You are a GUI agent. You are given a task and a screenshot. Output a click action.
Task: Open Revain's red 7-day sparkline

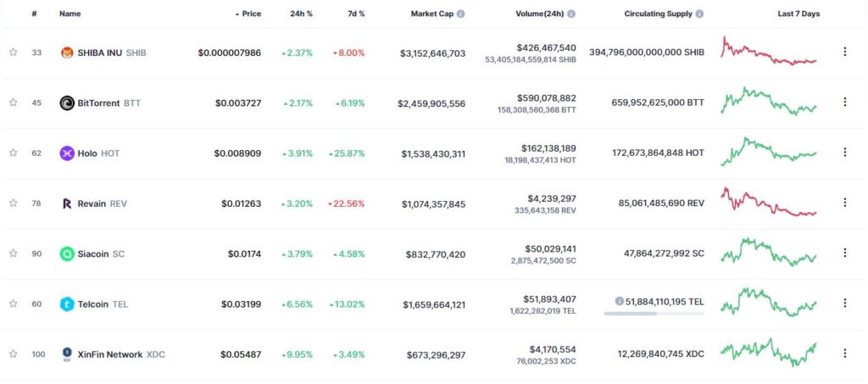tap(768, 202)
